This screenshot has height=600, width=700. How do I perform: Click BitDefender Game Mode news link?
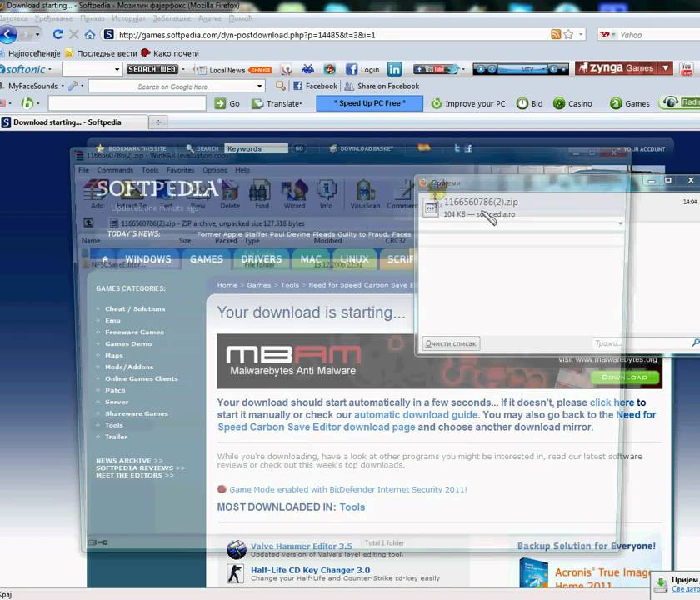click(347, 489)
